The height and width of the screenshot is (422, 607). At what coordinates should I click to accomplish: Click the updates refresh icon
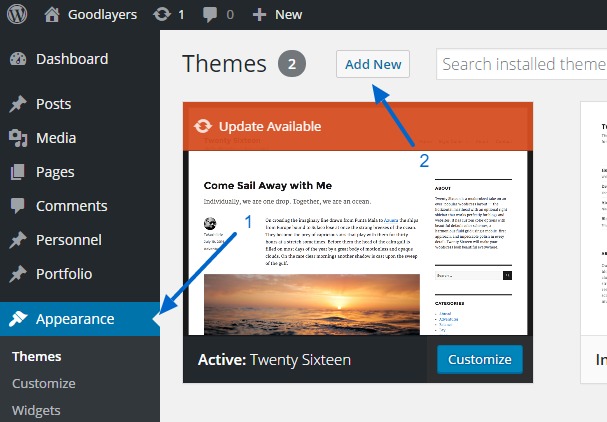[x=162, y=15]
